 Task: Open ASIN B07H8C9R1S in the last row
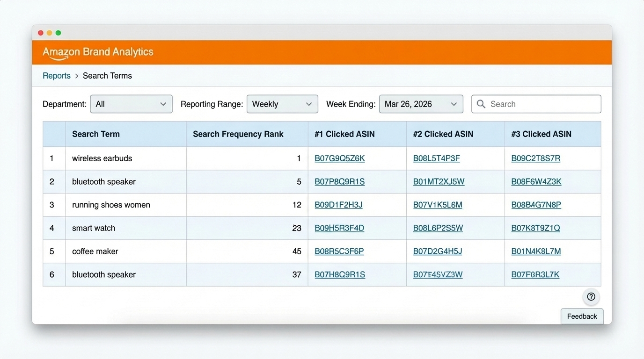(339, 274)
